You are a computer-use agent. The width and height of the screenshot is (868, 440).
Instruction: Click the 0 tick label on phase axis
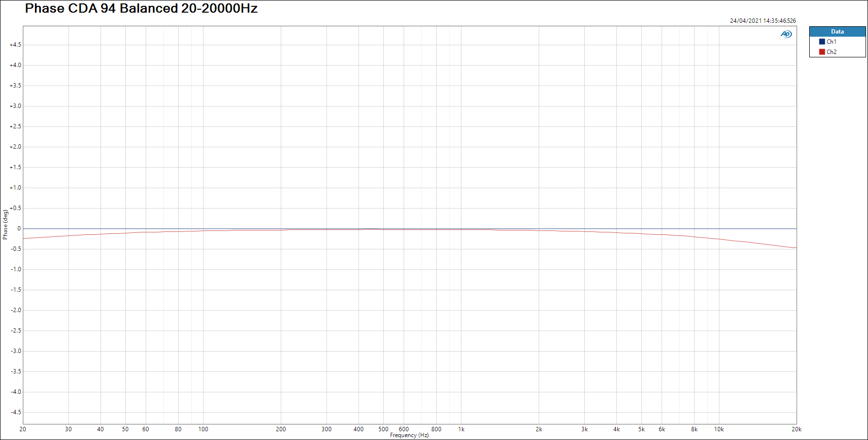click(x=19, y=229)
